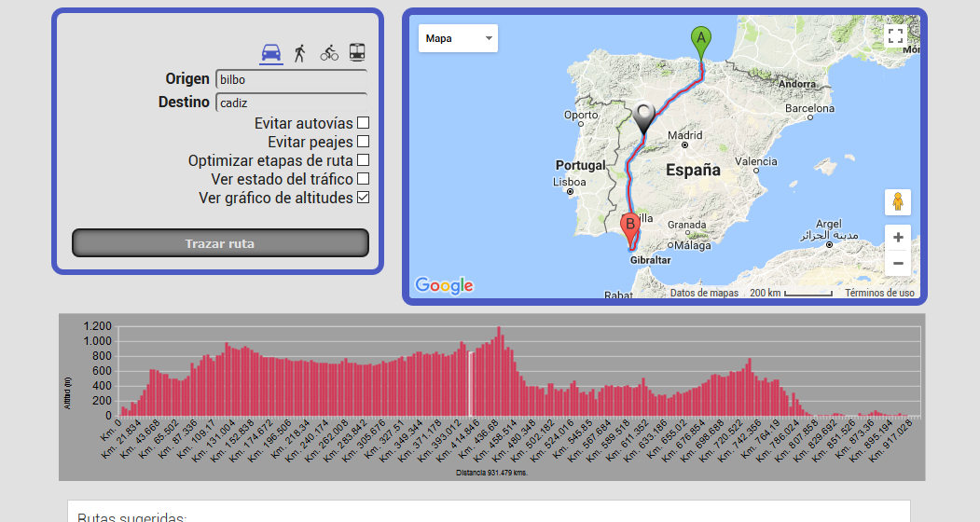Click the gray waypoint marker on route
The image size is (980, 522).
pyautogui.click(x=643, y=117)
